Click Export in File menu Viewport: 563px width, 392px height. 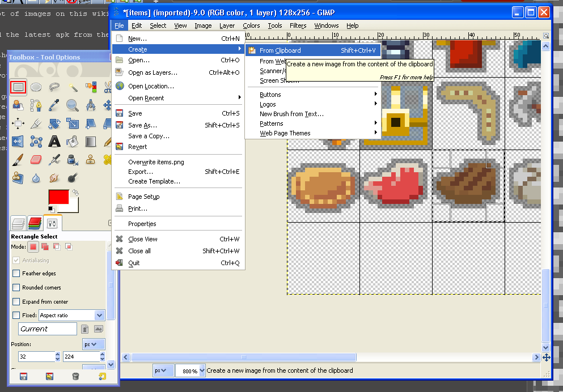click(179, 172)
